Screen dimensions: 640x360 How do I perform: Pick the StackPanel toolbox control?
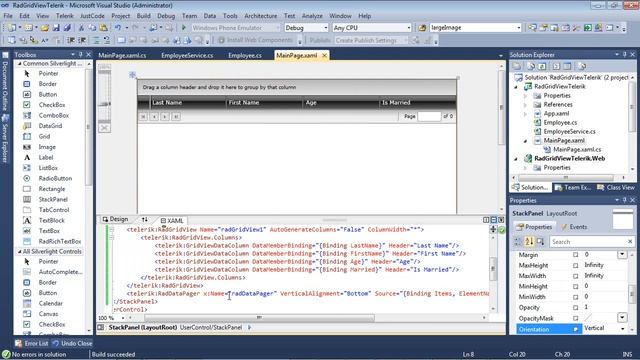53,199
